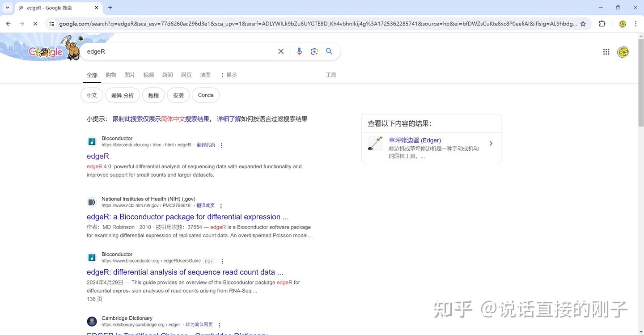Apply the 中文 filter chip
Screen dimensions: 644x335
pyautogui.click(x=92, y=95)
